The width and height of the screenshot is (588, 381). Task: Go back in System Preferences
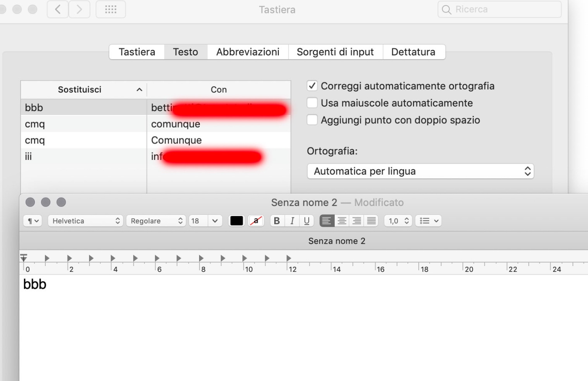(58, 9)
